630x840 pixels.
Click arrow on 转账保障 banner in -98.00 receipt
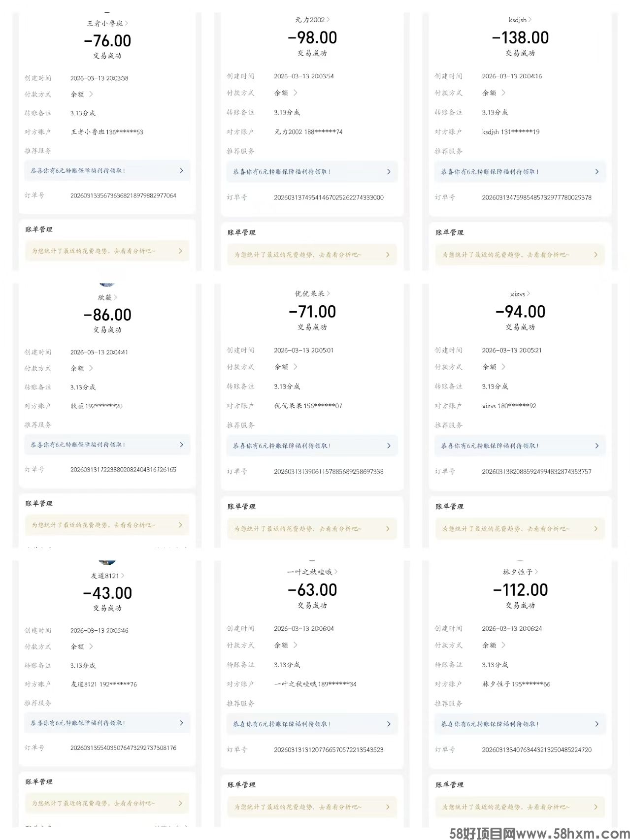tap(389, 172)
